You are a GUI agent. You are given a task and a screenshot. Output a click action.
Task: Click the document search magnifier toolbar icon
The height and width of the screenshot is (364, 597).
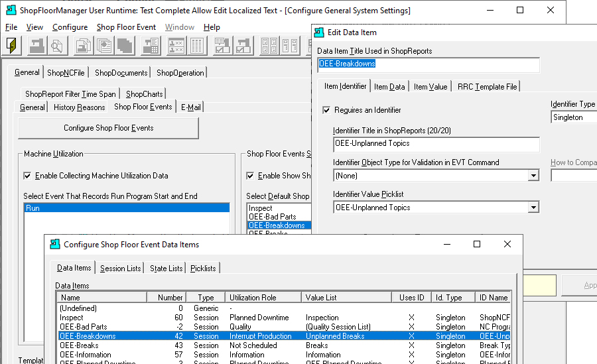[x=57, y=46]
